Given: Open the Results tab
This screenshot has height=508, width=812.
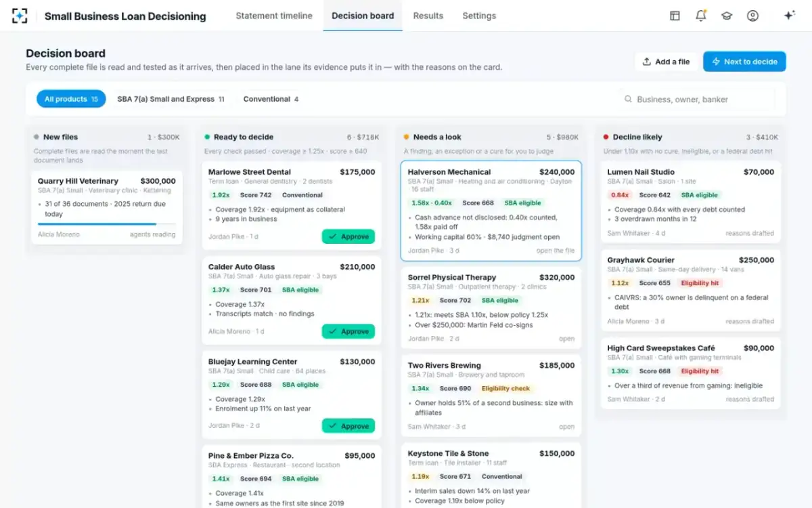Looking at the screenshot, I should (428, 16).
